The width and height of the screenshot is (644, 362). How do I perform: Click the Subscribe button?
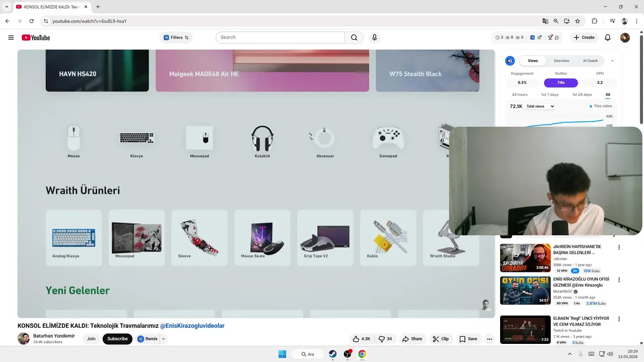pyautogui.click(x=117, y=339)
